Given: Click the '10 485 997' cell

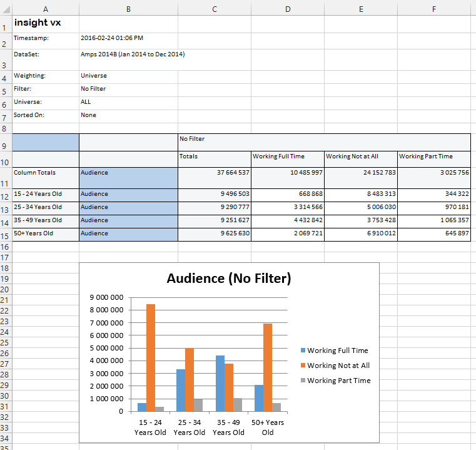Looking at the screenshot, I should point(288,178).
